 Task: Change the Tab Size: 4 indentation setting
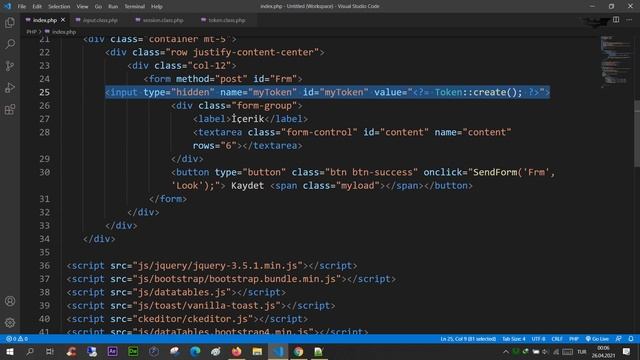point(513,339)
